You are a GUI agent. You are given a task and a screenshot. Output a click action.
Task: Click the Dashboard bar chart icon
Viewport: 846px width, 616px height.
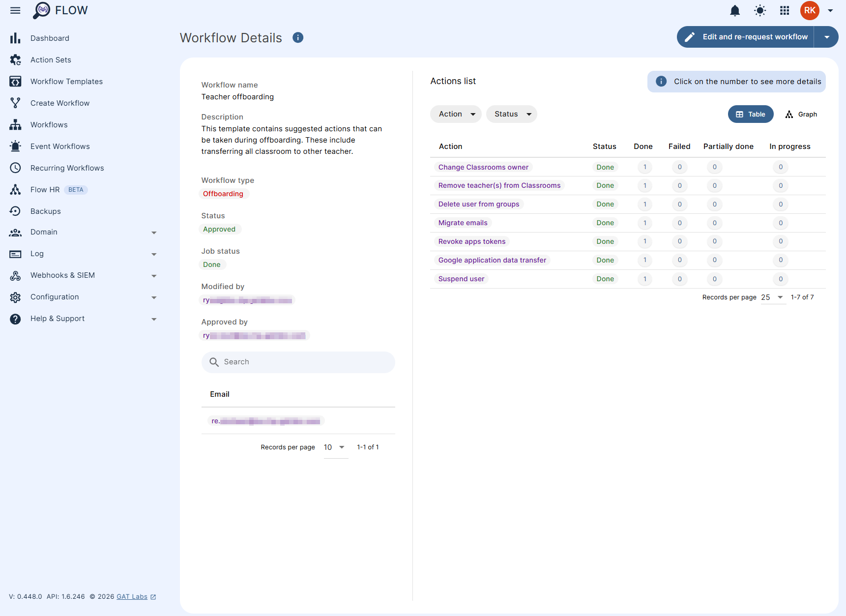[x=16, y=38]
